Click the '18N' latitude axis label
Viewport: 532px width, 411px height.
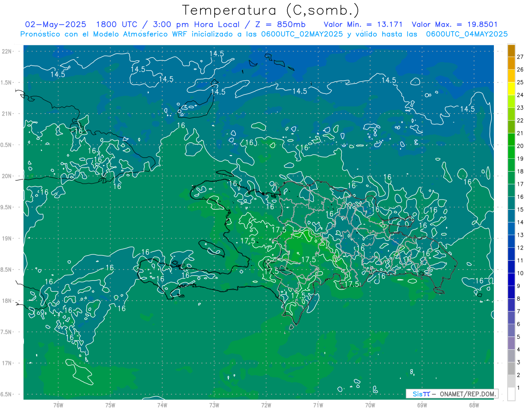point(8,301)
